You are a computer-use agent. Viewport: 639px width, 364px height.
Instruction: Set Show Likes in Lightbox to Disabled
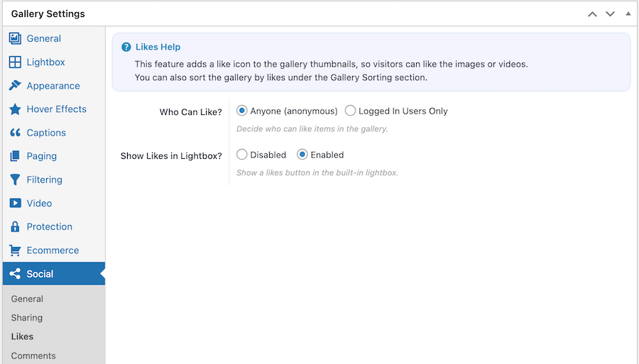241,154
